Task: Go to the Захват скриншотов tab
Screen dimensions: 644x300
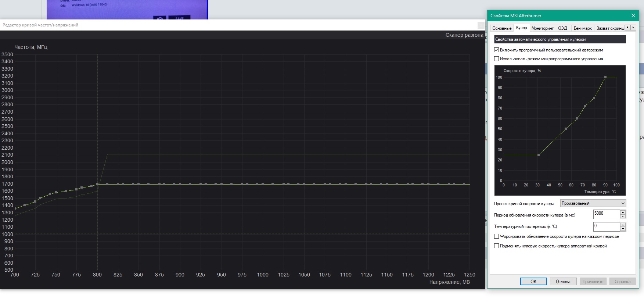Action: click(610, 28)
